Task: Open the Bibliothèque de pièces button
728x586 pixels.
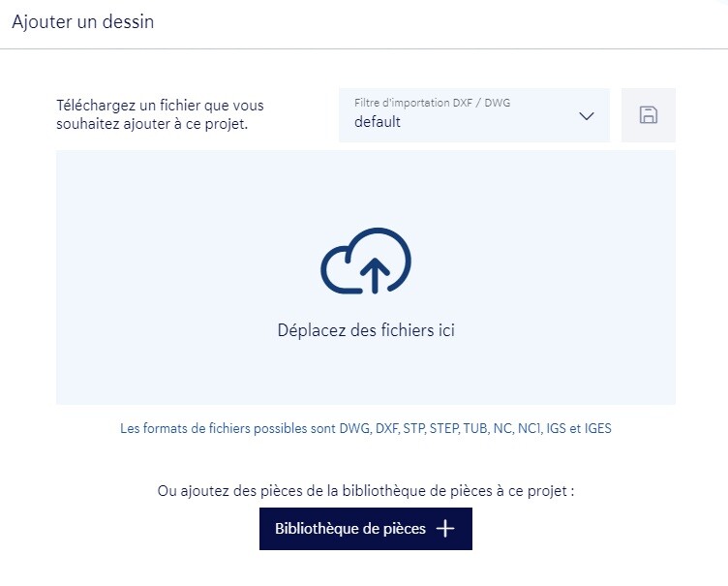Action: pos(365,529)
